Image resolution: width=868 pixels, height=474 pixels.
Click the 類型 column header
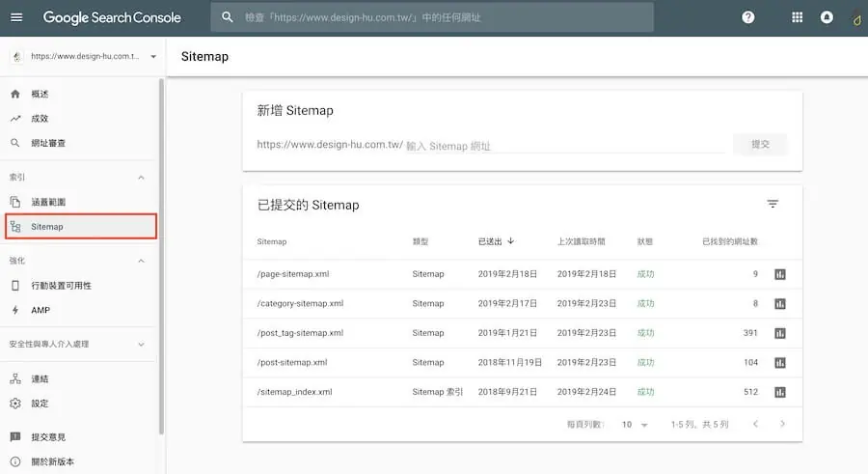point(420,241)
